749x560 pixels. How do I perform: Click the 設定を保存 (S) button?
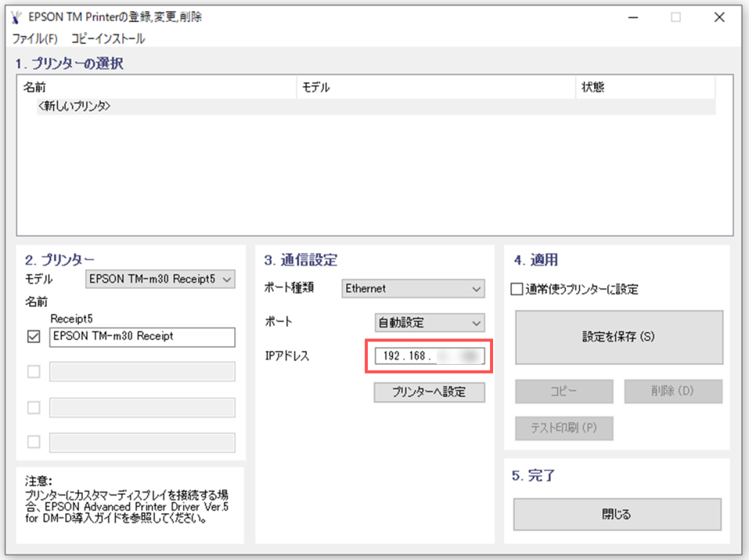click(619, 337)
